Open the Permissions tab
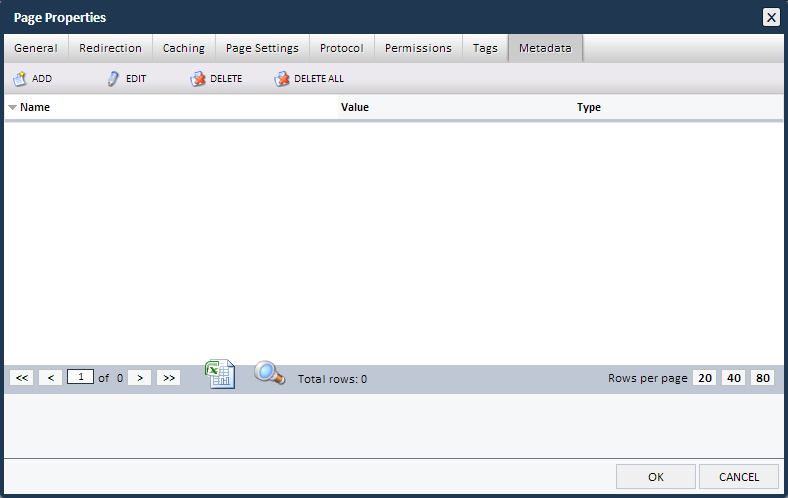The image size is (788, 498). (418, 48)
